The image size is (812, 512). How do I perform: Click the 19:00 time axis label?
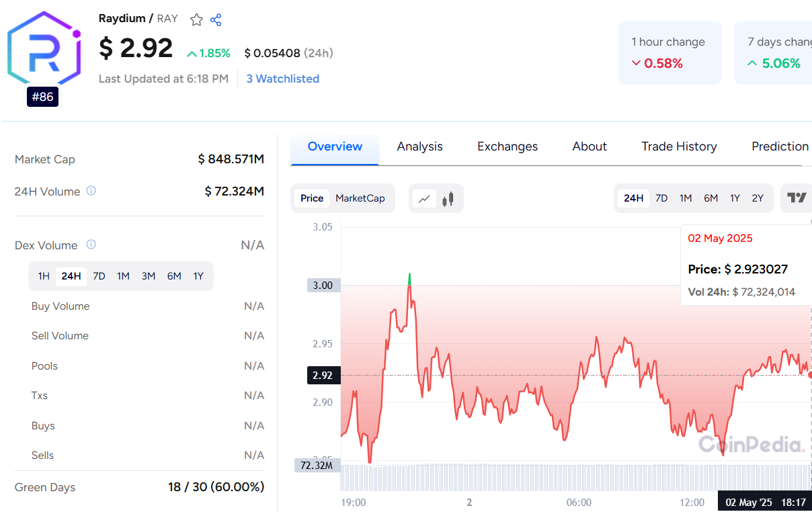point(354,503)
